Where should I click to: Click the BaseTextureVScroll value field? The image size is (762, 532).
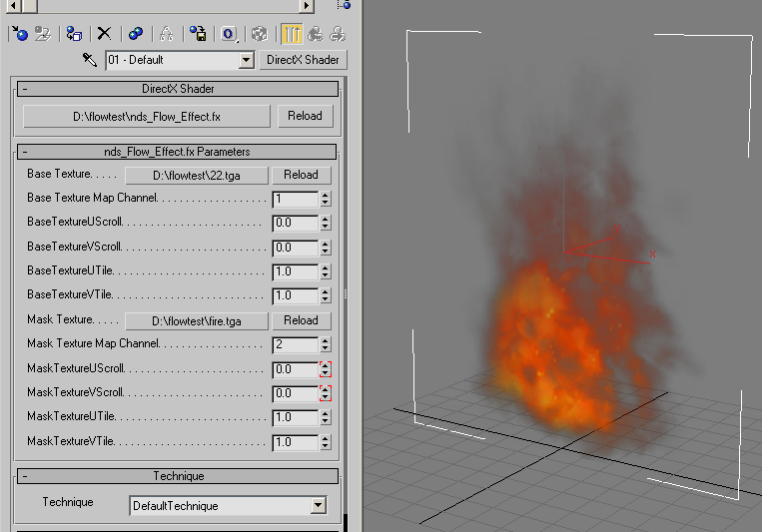[x=296, y=248]
